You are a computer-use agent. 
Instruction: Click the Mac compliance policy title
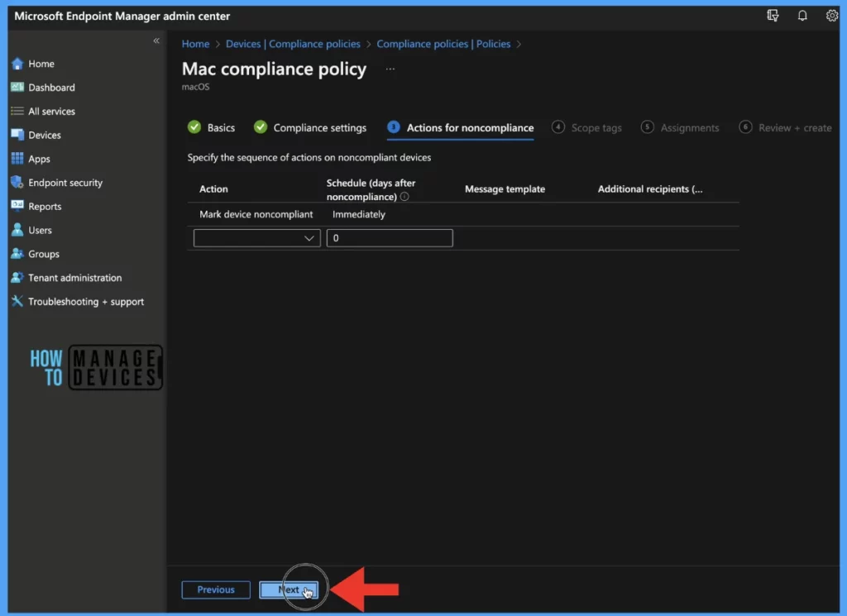tap(274, 69)
